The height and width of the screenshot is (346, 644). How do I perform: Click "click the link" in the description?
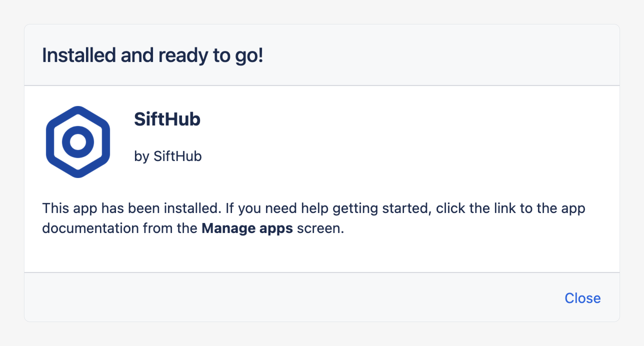(475, 208)
